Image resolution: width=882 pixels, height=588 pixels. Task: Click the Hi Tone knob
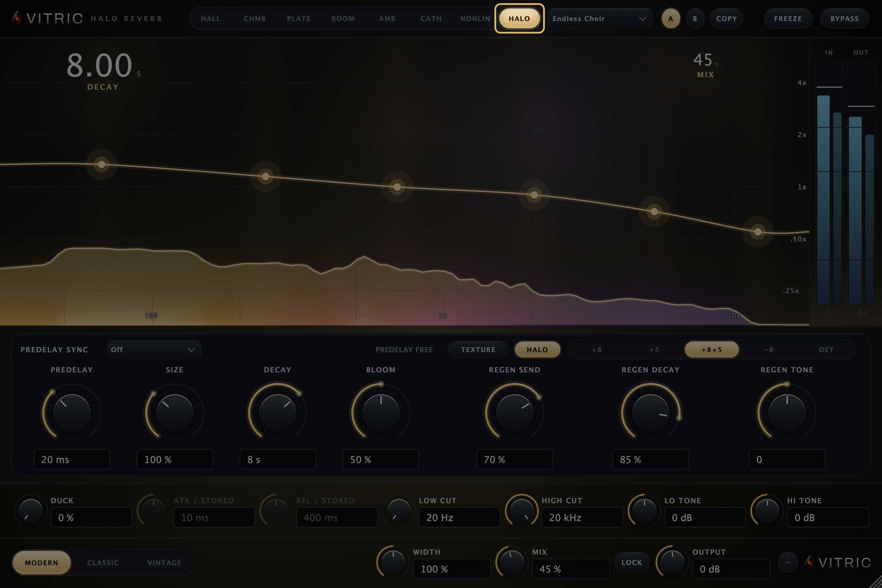pos(767,511)
